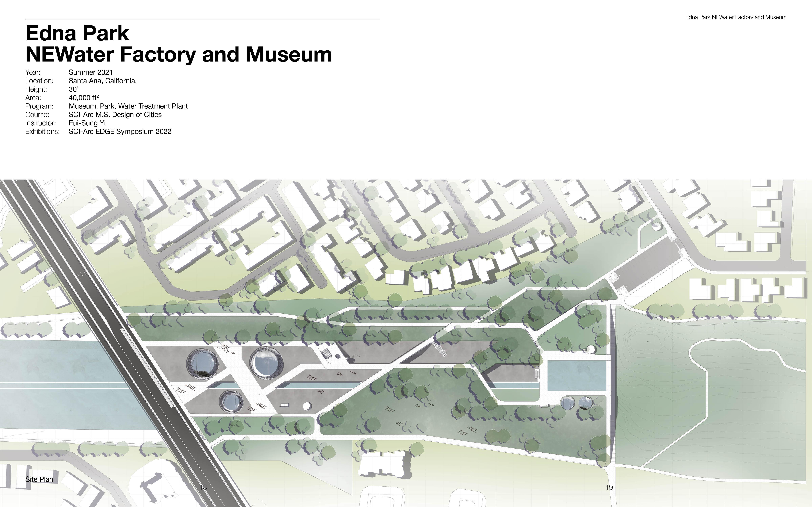Click the 40,000 ft² area value
Screen dimensions: 812x507
pyautogui.click(x=84, y=98)
